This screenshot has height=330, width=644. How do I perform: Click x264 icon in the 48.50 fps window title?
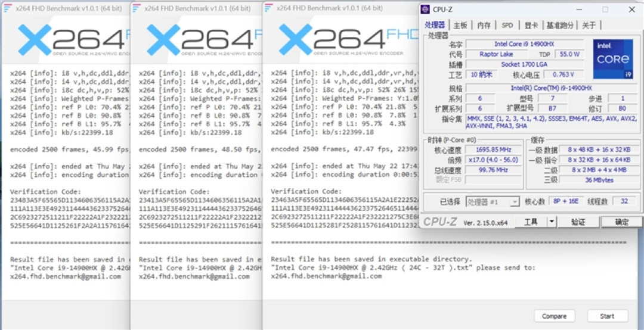coord(137,8)
